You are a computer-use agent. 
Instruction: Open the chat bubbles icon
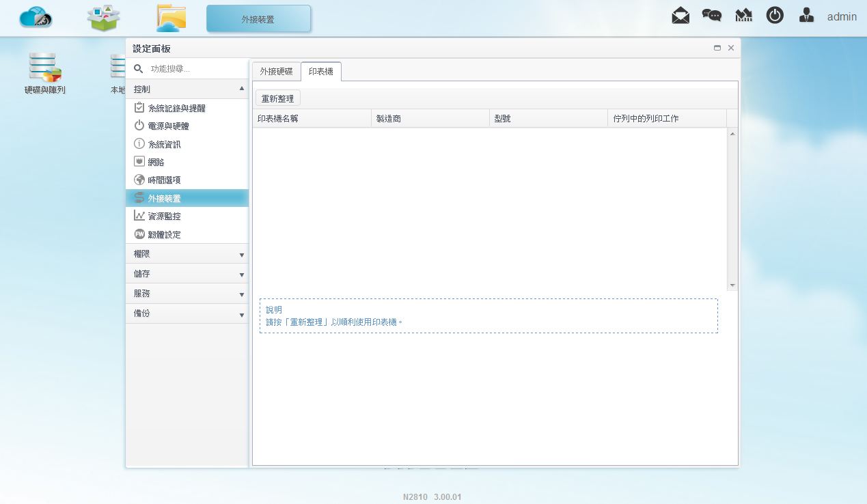(x=712, y=16)
